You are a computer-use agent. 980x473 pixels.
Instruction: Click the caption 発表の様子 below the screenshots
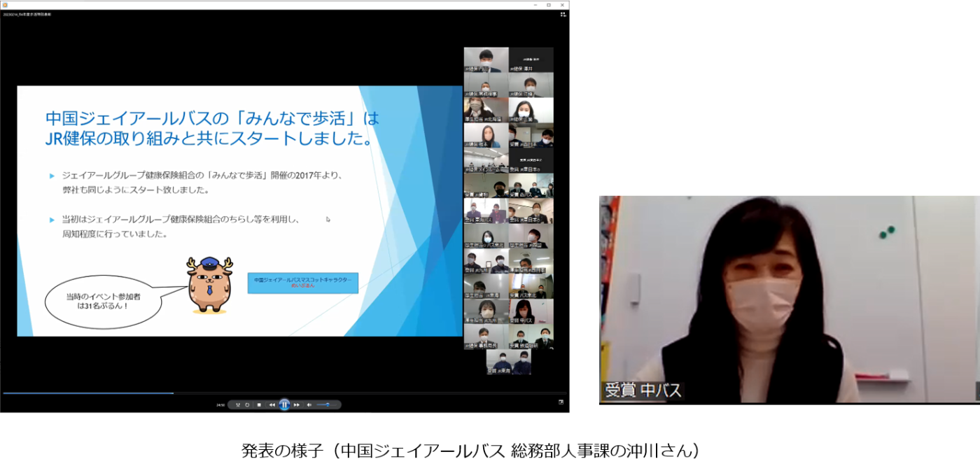click(470, 451)
